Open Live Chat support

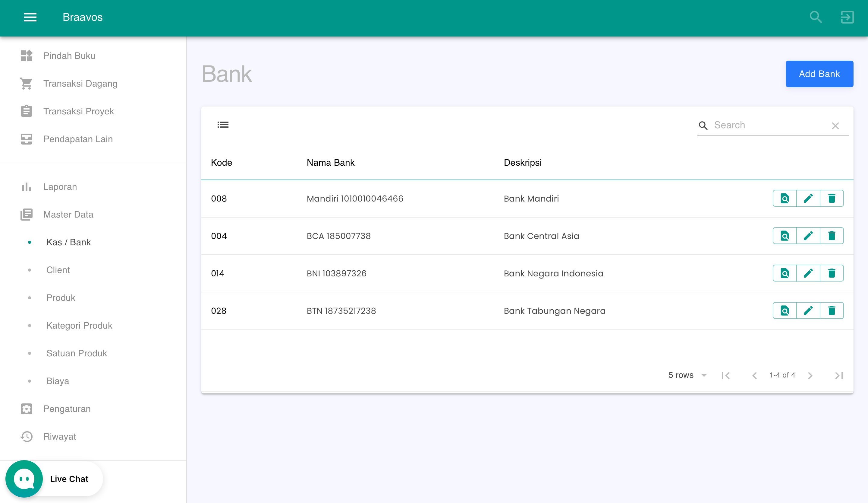pos(54,479)
